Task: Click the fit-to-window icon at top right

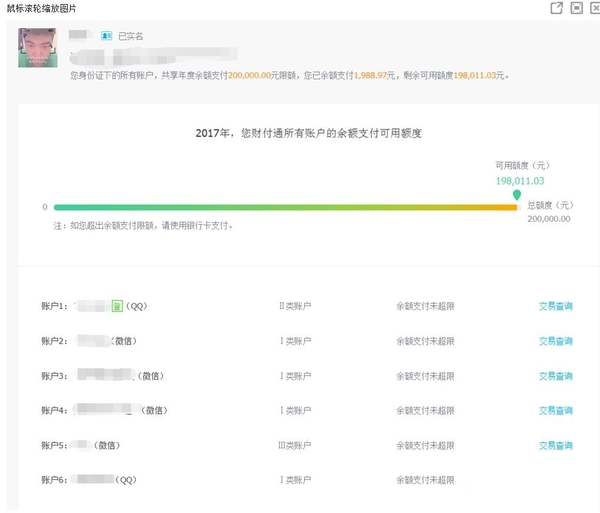Action: 577,8
